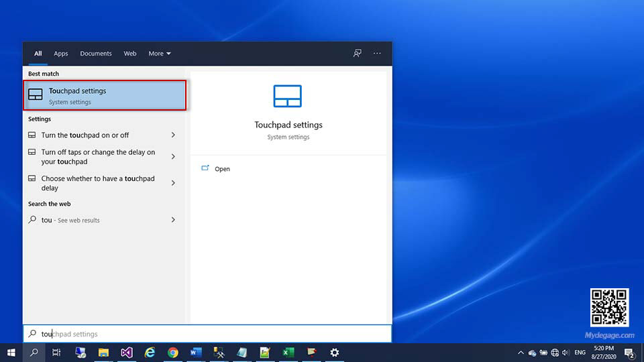Screen dimensions: 644x362
Task: Open Settings gear from the taskbar
Action: (x=335, y=353)
